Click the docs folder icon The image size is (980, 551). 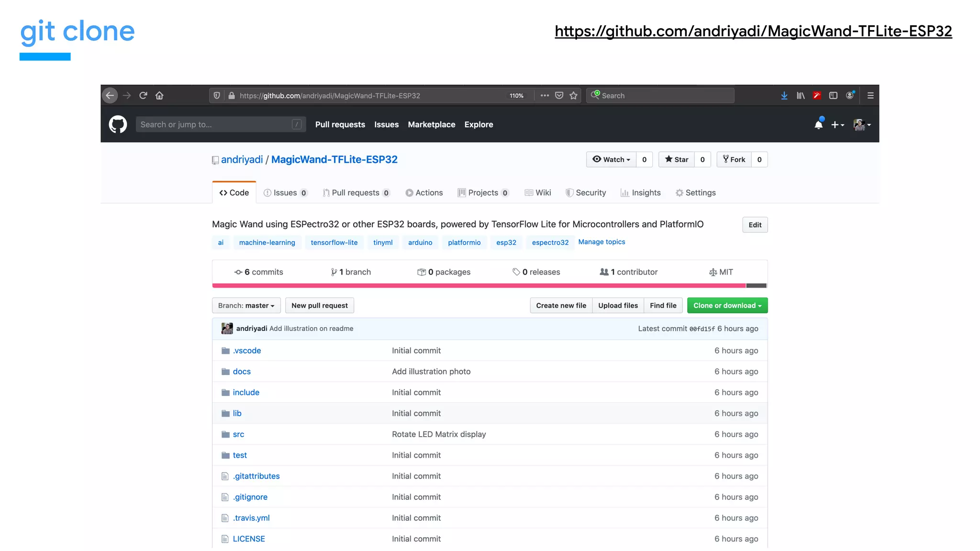point(225,372)
